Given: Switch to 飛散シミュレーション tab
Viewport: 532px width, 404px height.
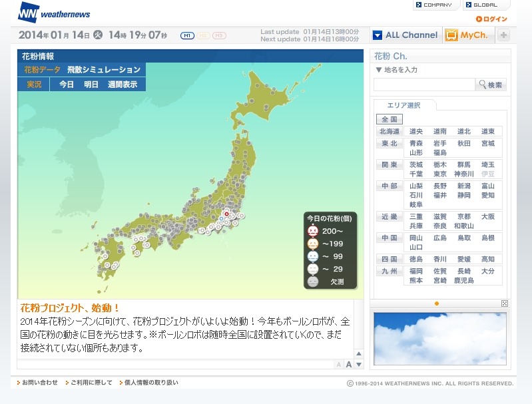Looking at the screenshot, I should click(104, 69).
